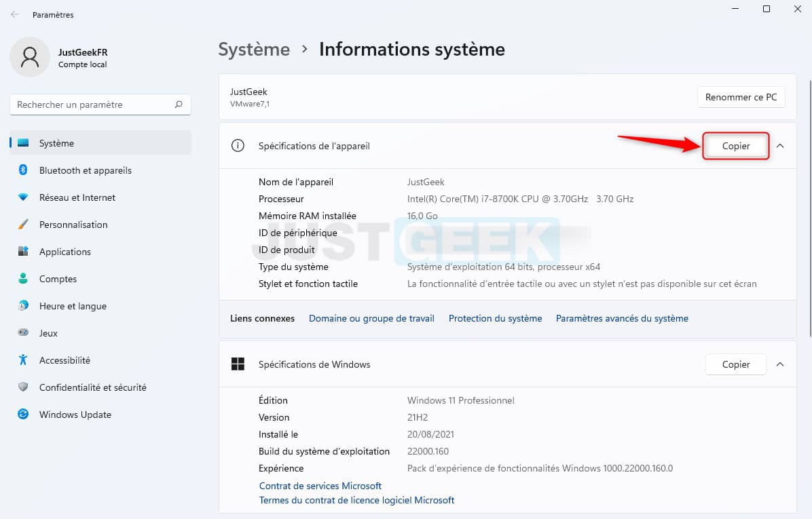Open Protection du système link
The height and width of the screenshot is (519, 812).
click(495, 318)
